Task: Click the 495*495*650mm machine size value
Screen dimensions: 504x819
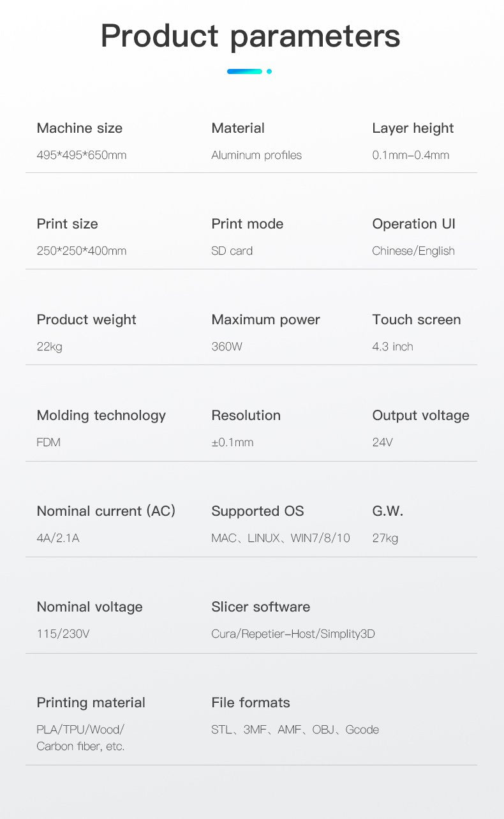Action: 82,155
